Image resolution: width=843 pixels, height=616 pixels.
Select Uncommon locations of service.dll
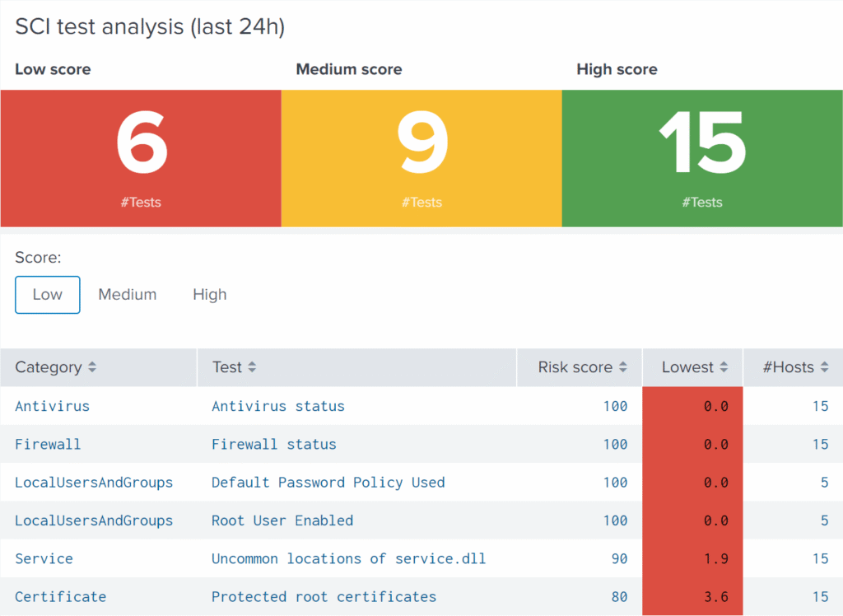click(348, 558)
